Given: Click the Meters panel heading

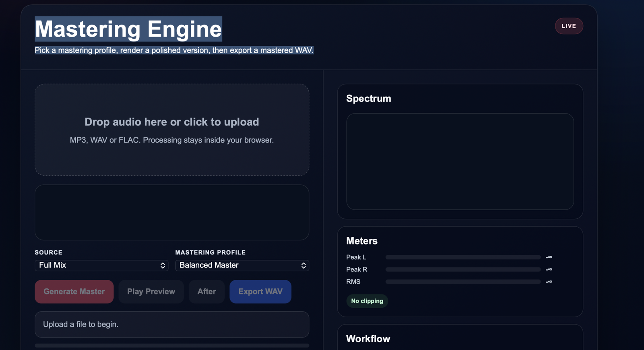Looking at the screenshot, I should coord(362,241).
